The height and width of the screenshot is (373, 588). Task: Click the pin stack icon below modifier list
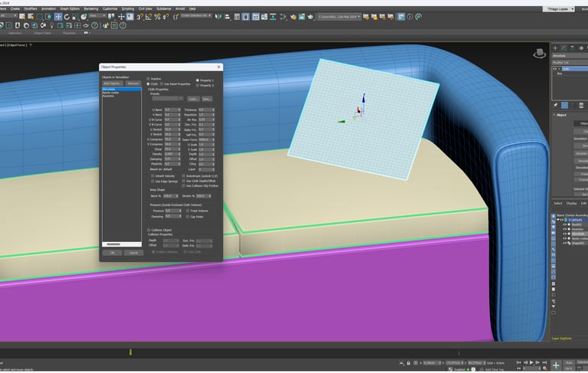pos(556,105)
